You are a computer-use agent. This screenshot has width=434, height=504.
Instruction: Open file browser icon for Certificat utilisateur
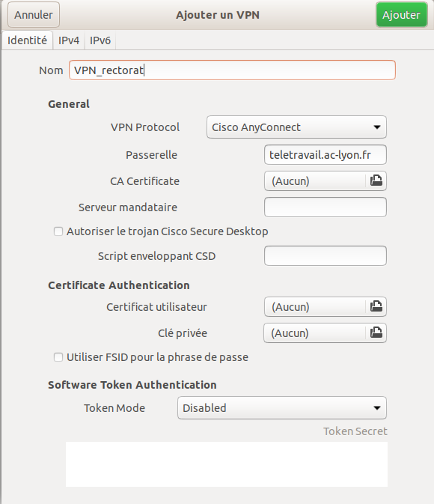376,306
